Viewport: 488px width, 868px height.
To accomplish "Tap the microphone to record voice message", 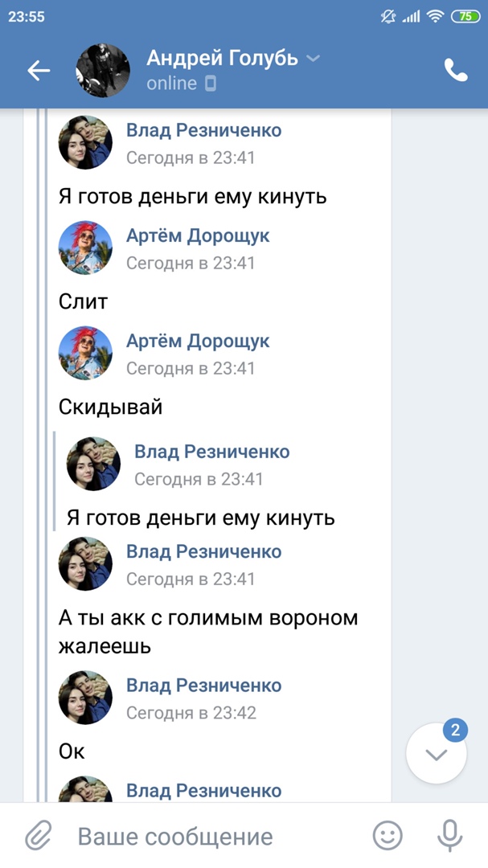I will click(x=449, y=837).
